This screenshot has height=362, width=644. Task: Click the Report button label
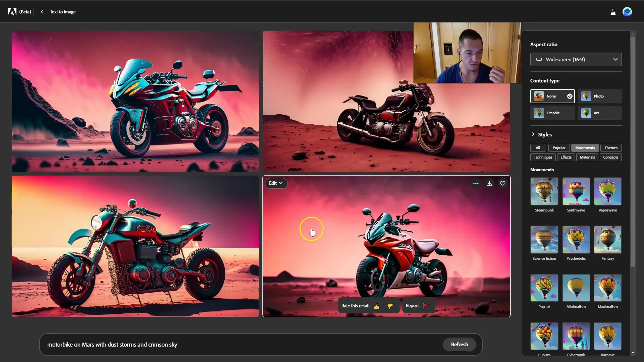coord(412,306)
